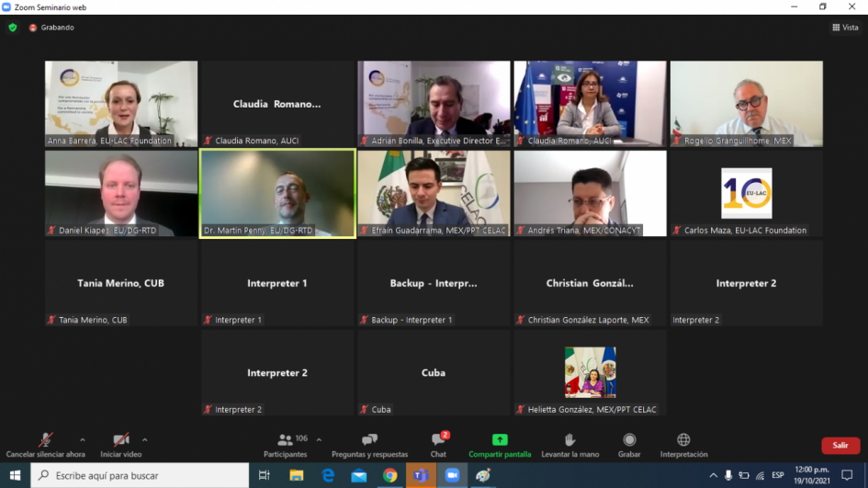Select Christian González Laporte tile
Image resolution: width=868 pixels, height=488 pixels.
point(590,283)
